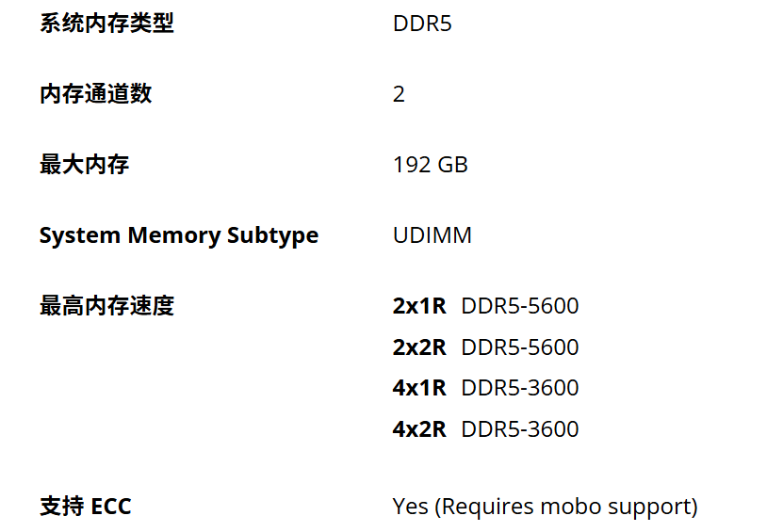Viewport: 767px width, 532px height.
Task: Click the 最大内存 label
Action: 85,164
